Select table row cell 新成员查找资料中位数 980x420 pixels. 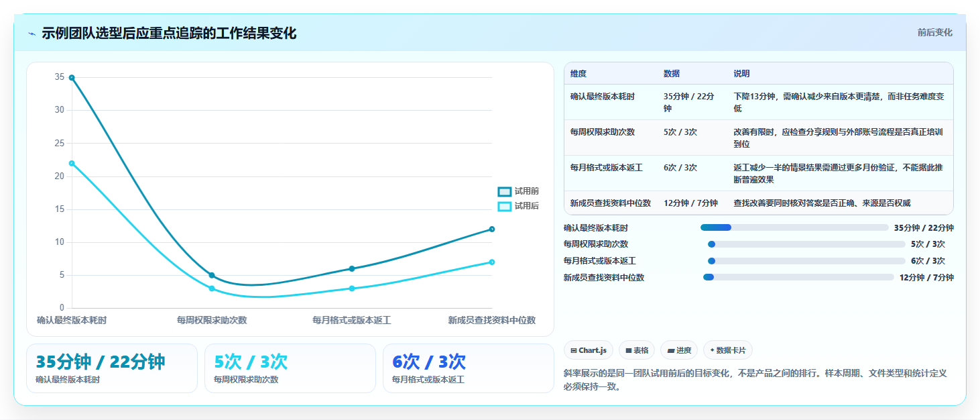(x=611, y=203)
